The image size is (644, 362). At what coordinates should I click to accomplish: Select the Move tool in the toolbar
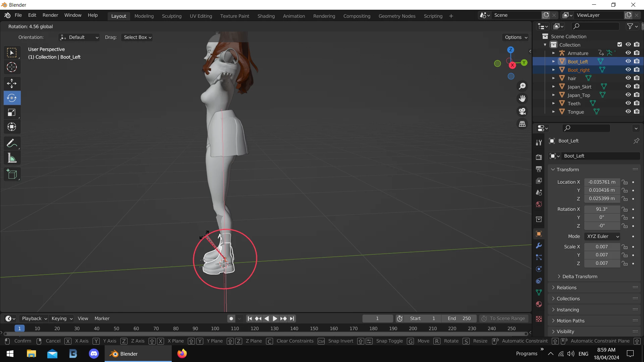point(12,83)
